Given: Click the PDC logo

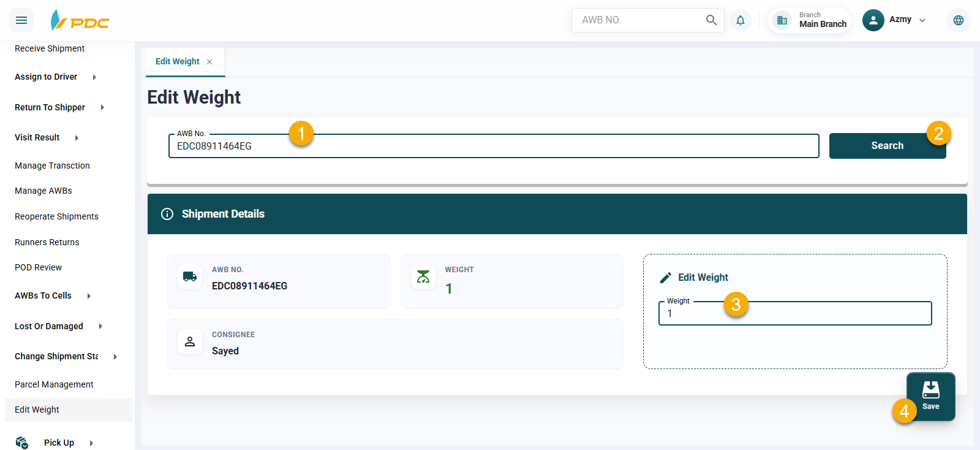Looking at the screenshot, I should click(80, 20).
